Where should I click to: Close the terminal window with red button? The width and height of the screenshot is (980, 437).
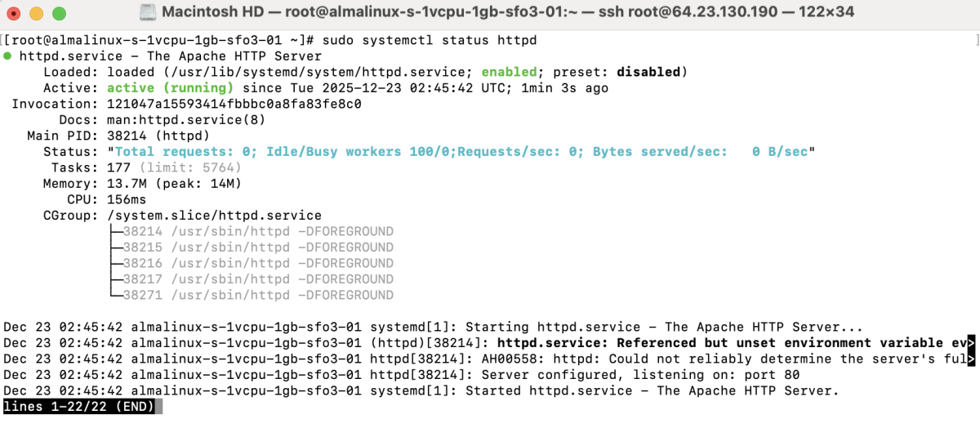15,14
